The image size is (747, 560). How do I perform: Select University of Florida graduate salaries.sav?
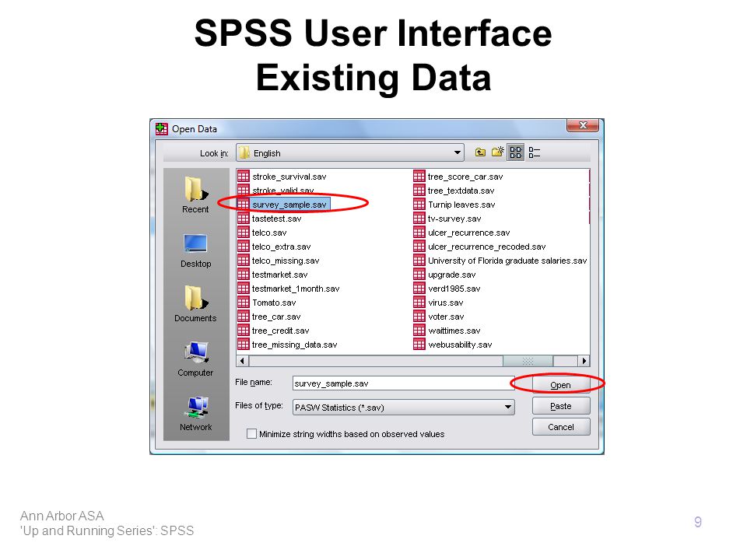pos(500,261)
